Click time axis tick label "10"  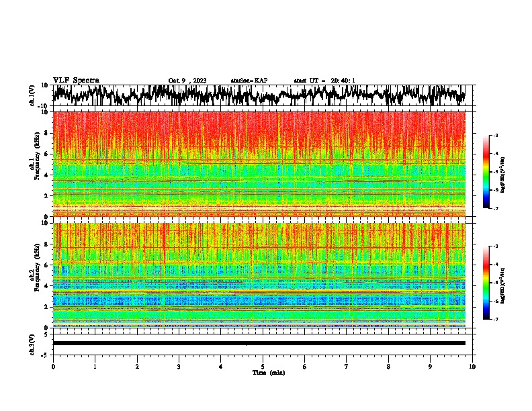[472, 367]
